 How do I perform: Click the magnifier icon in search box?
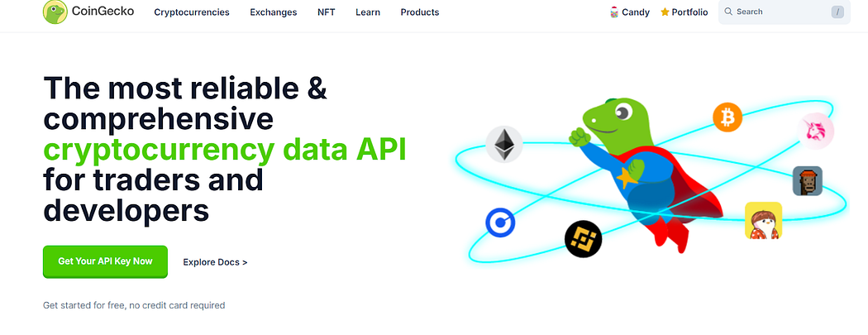728,12
